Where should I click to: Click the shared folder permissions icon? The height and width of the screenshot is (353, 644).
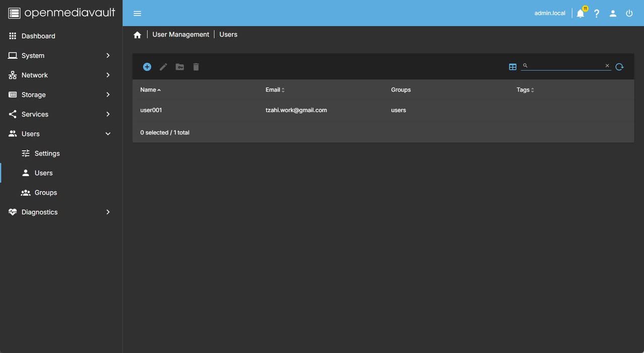pyautogui.click(x=180, y=67)
